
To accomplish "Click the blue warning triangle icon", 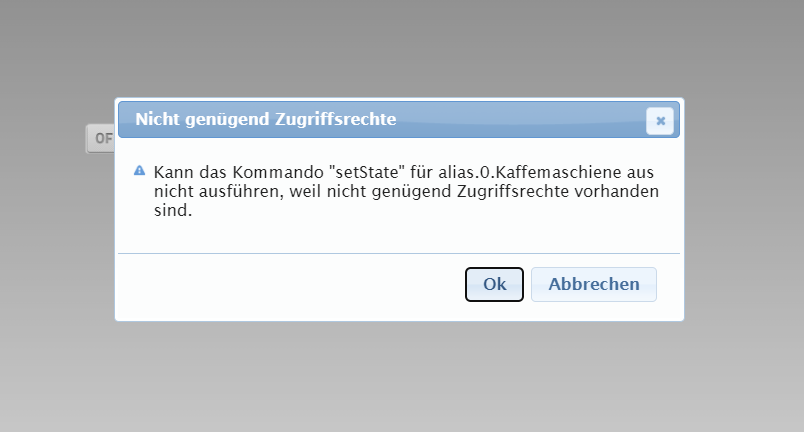I will coord(140,171).
